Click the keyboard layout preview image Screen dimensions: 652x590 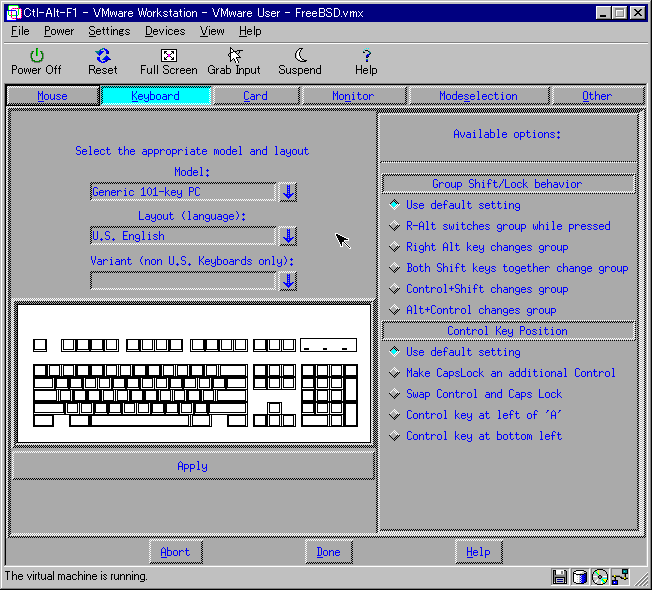click(194, 373)
